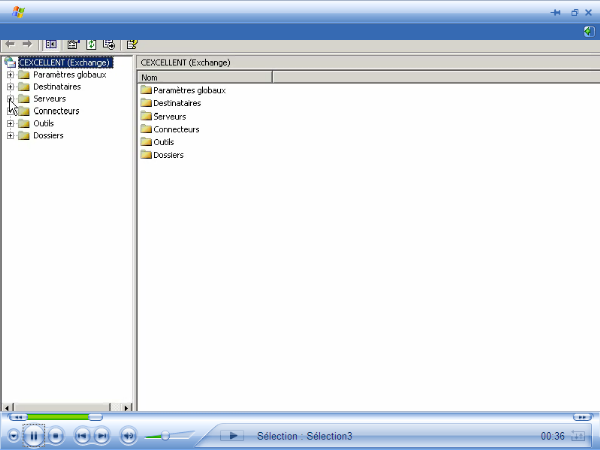Expand the Outils tree node
This screenshot has width=600, height=450.
10,124
